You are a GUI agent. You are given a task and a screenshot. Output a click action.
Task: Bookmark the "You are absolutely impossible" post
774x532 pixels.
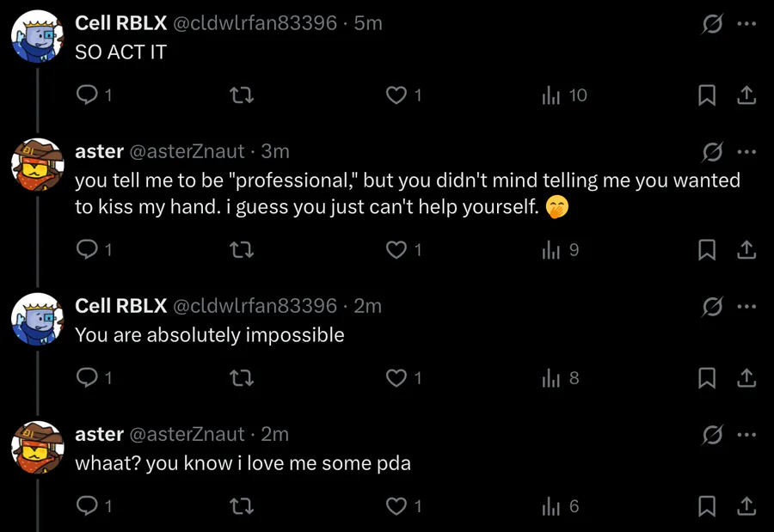click(706, 377)
